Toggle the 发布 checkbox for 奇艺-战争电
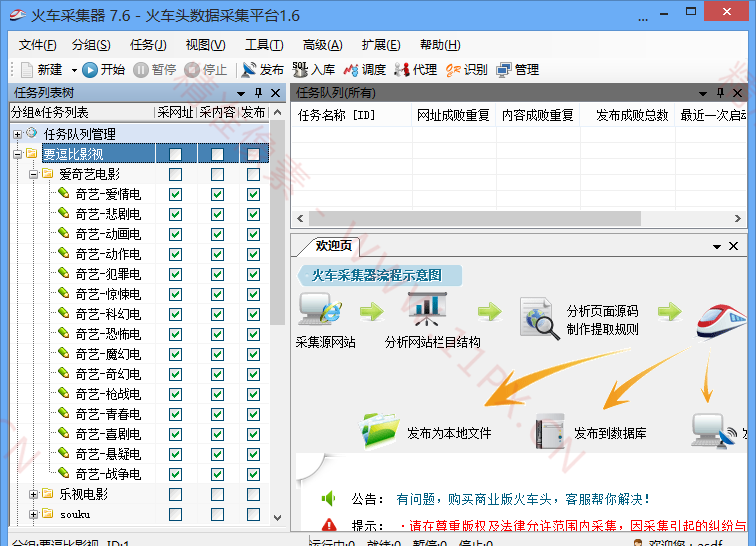The width and height of the screenshot is (756, 546). click(253, 474)
